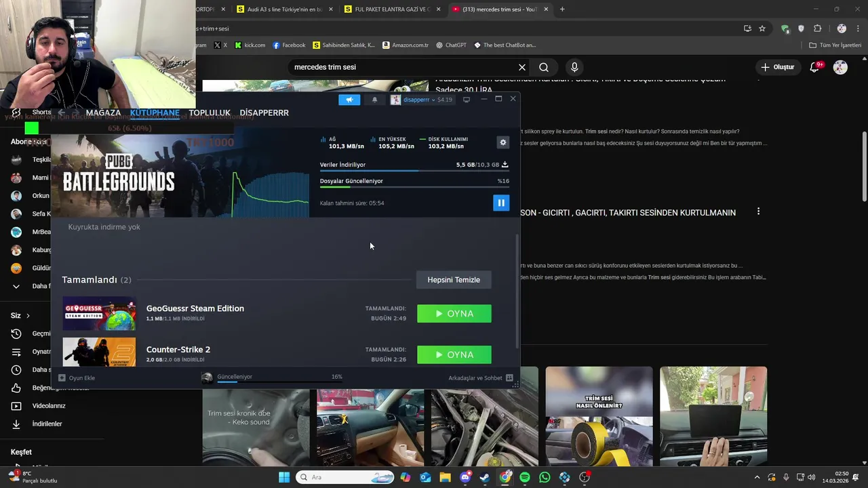The height and width of the screenshot is (488, 868).
Task: Launch Counter-Strike 2 with OYNA
Action: click(454, 354)
